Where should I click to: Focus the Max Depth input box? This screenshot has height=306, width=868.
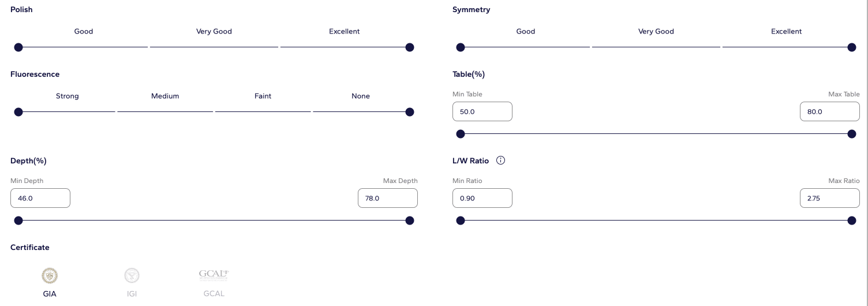click(x=387, y=198)
